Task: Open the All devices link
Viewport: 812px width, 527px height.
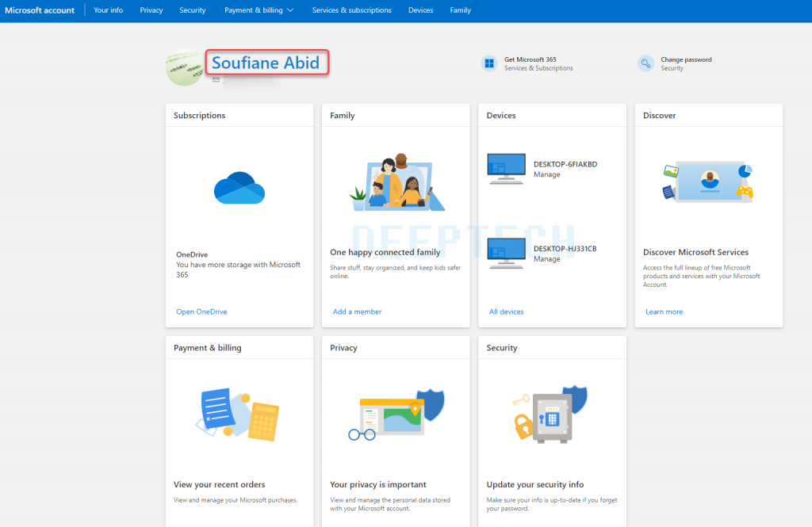Action: pos(506,311)
